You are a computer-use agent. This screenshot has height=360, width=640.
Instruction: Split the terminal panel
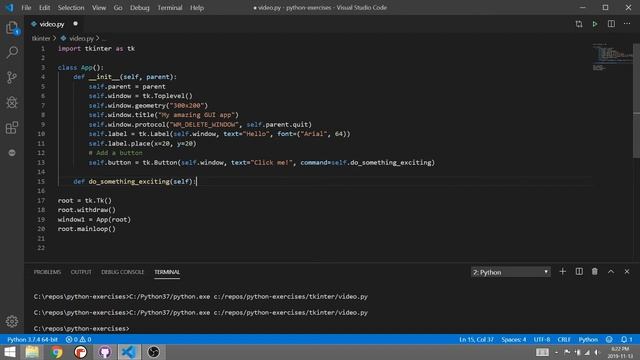pyautogui.click(x=579, y=272)
